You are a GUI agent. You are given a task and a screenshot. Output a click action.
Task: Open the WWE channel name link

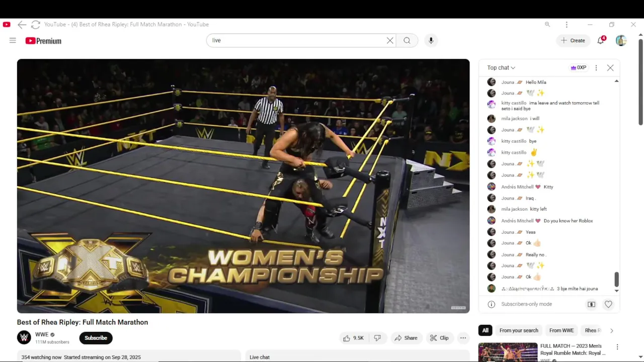click(x=42, y=334)
